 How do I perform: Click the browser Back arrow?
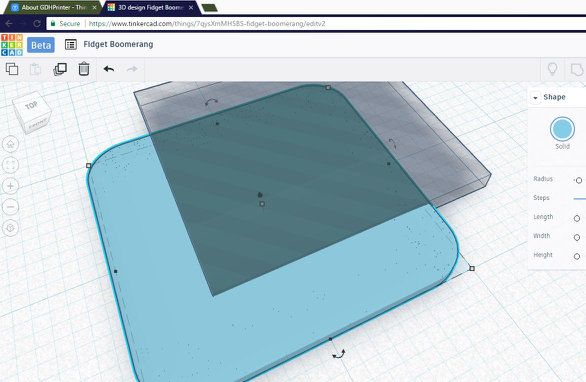(9, 24)
